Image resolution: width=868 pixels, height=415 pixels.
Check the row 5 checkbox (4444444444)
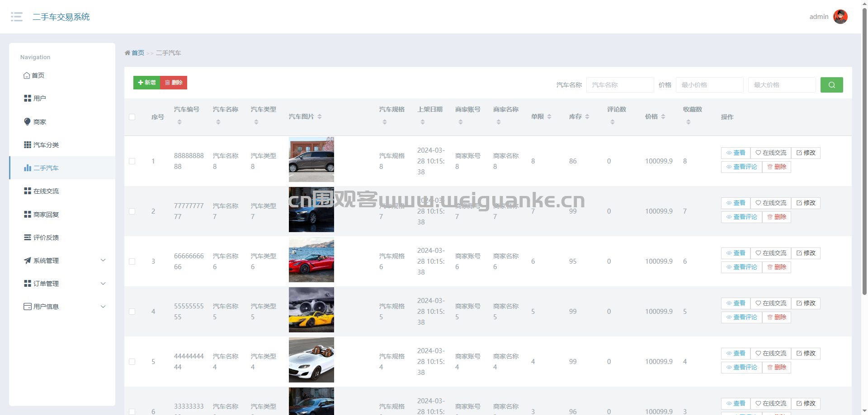pos(132,362)
